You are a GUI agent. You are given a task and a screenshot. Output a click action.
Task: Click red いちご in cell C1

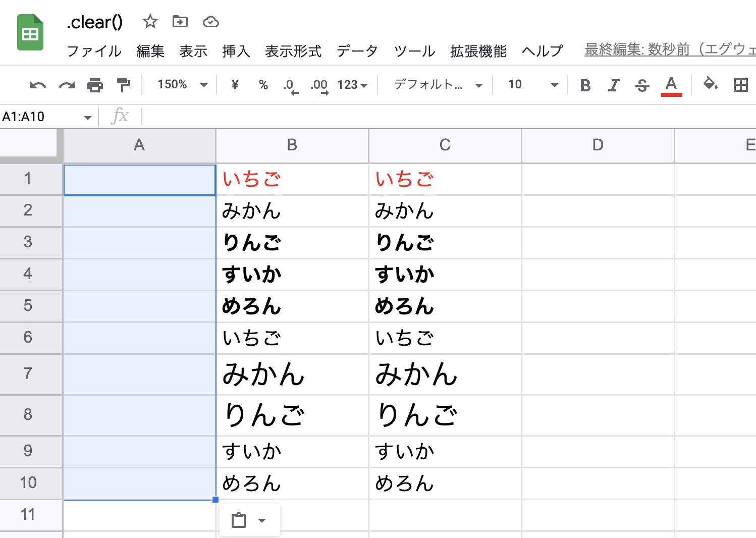(404, 179)
